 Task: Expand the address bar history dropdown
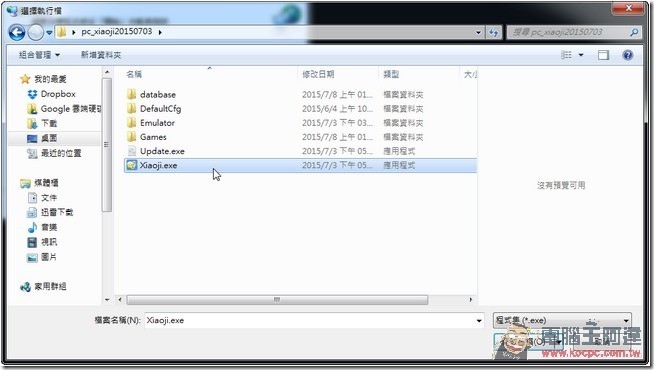[x=478, y=32]
